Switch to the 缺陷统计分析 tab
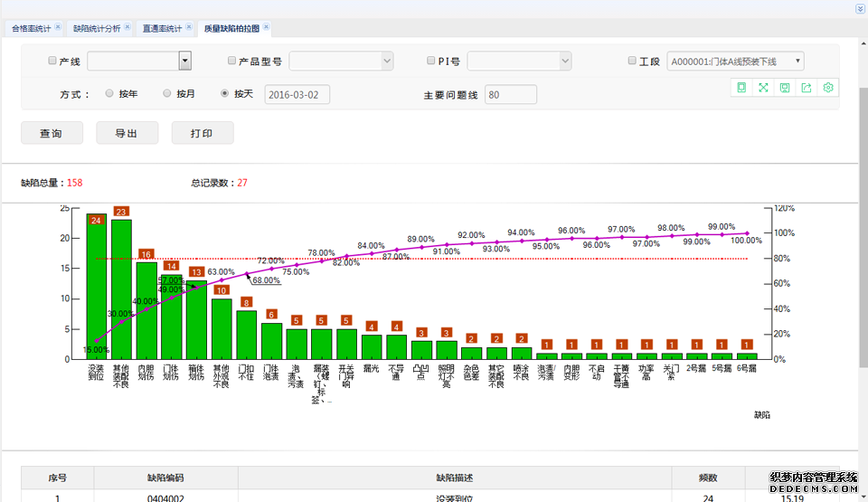Viewport: 868px width, 502px height. tap(96, 28)
